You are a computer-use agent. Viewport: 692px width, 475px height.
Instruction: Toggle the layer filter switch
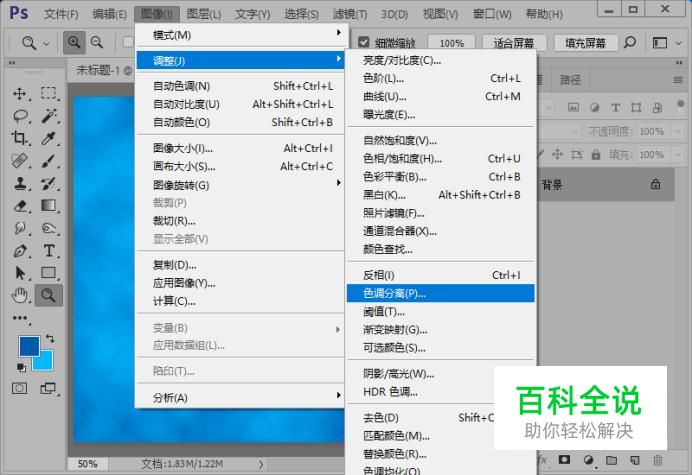click(680, 105)
